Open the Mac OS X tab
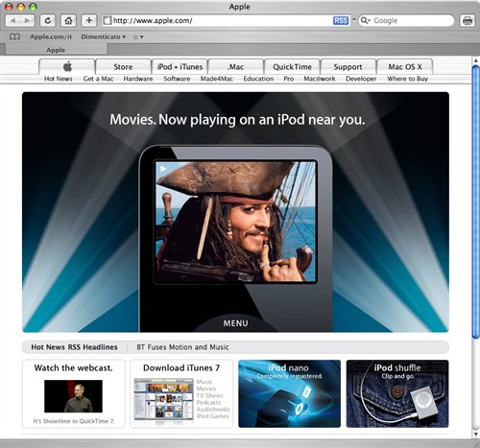The width and height of the screenshot is (480, 448). (405, 66)
